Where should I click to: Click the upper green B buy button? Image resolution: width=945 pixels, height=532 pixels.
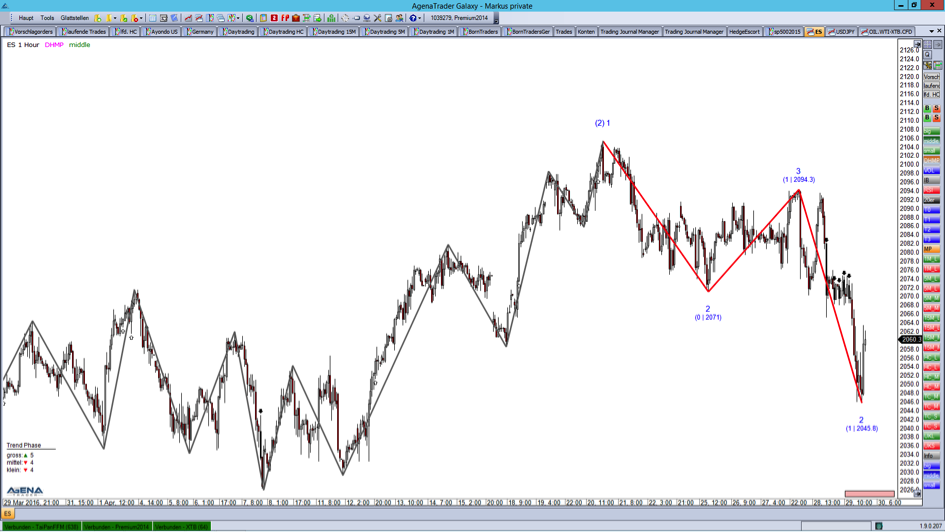(x=928, y=108)
